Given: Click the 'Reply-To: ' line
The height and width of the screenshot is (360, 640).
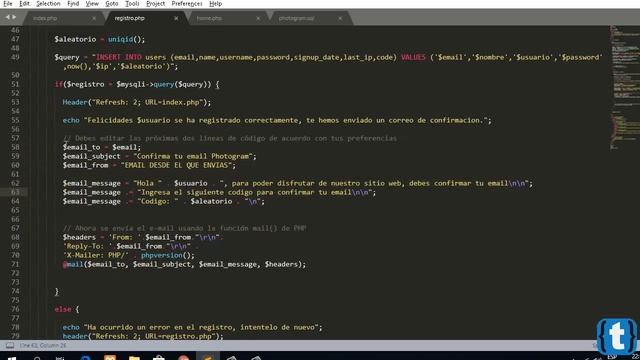Looking at the screenshot, I should tap(131, 246).
